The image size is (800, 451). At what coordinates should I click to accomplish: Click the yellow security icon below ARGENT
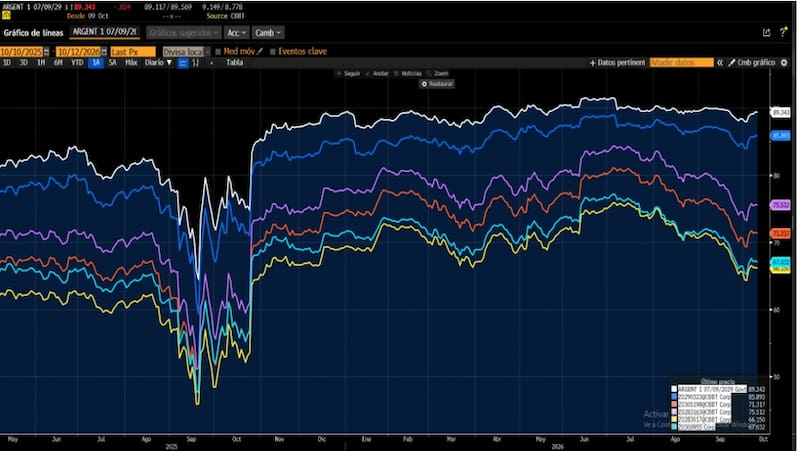[6, 15]
